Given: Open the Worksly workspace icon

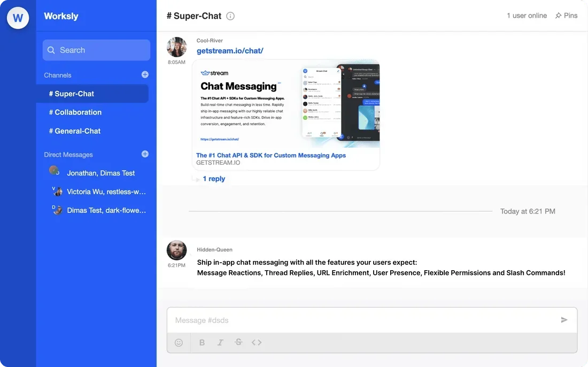Looking at the screenshot, I should pos(18,17).
